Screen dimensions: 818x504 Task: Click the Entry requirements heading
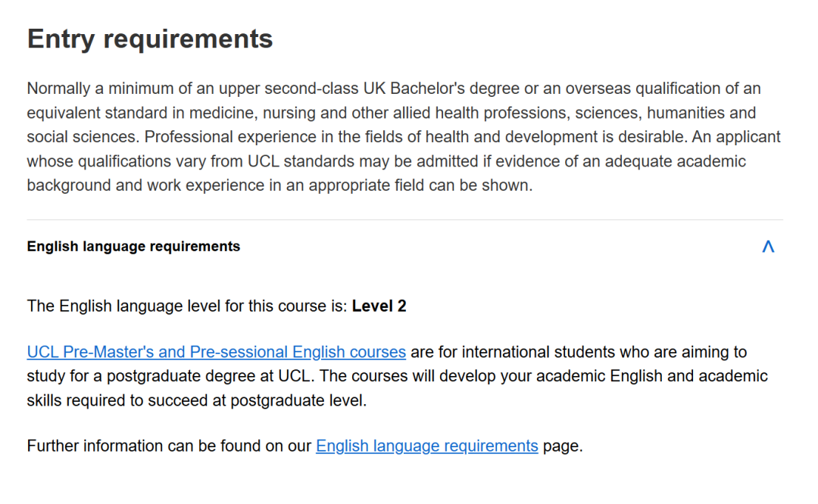click(150, 39)
